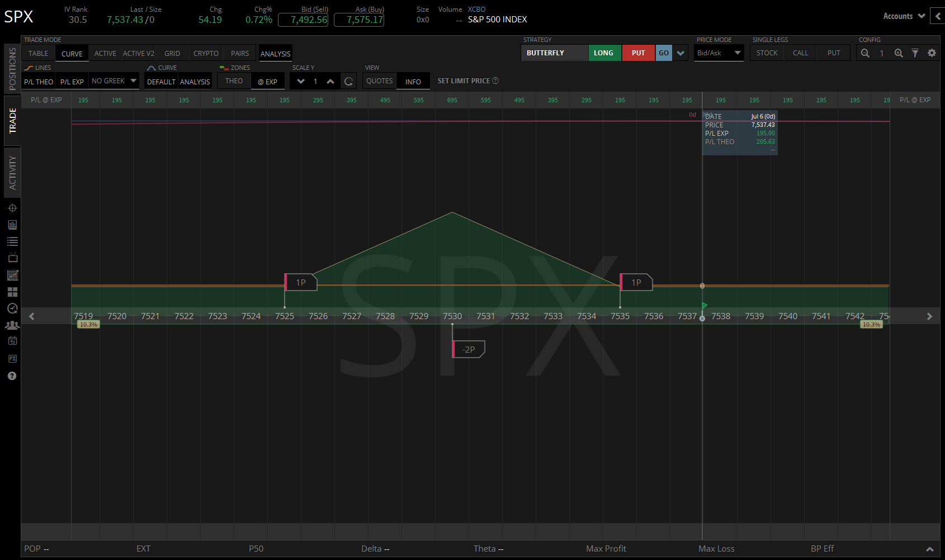This screenshot has height=560, width=945.
Task: Click the SPX symbol field
Action: tap(19, 17)
